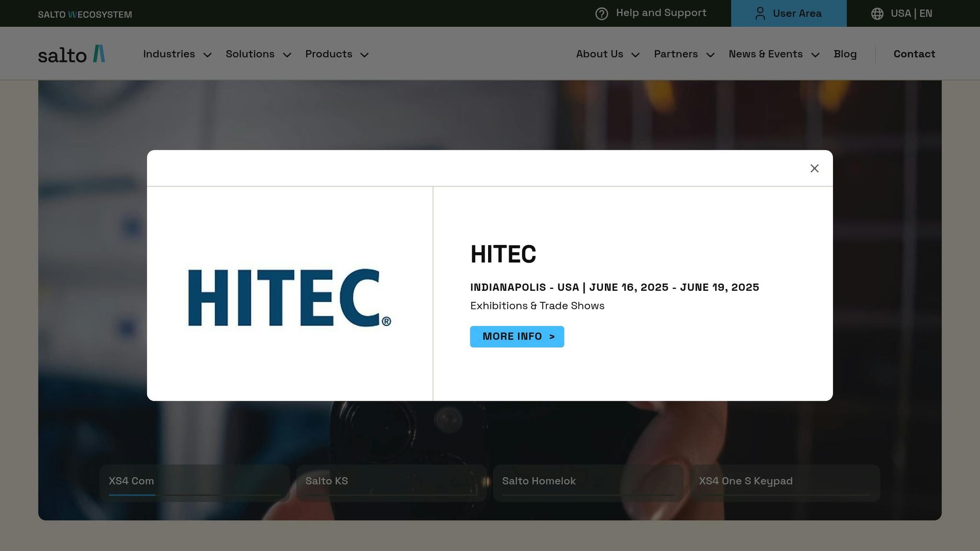Select the Salto Homelok slide tab
The height and width of the screenshot is (551, 980).
tap(588, 483)
